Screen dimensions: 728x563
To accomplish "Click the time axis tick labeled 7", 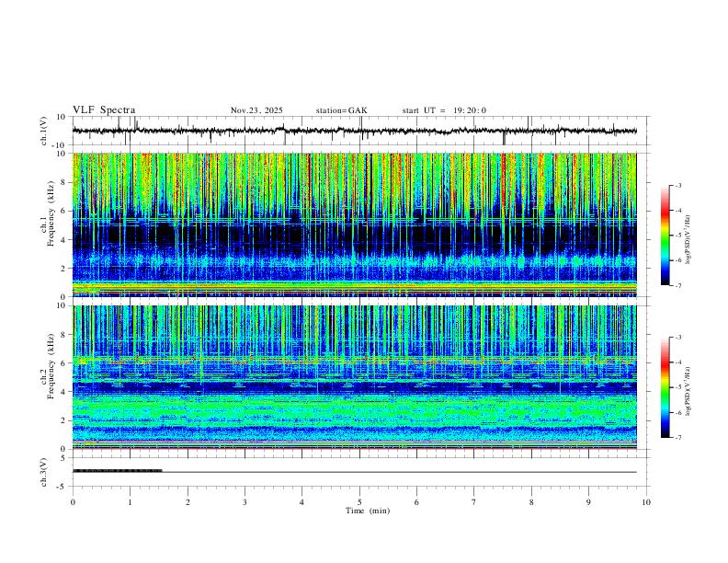I will point(474,502).
